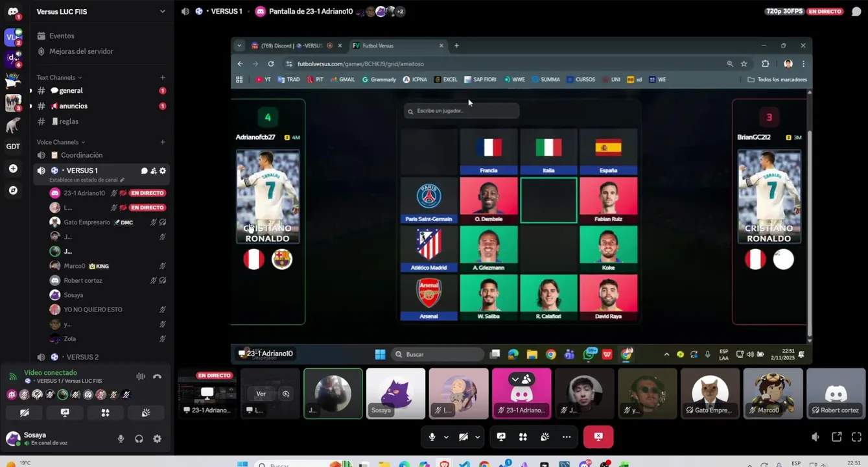The height and width of the screenshot is (467, 868).
Task: Open 23-1 Adriano stream thumbnail with EN DIRECTO
Action: (x=207, y=394)
